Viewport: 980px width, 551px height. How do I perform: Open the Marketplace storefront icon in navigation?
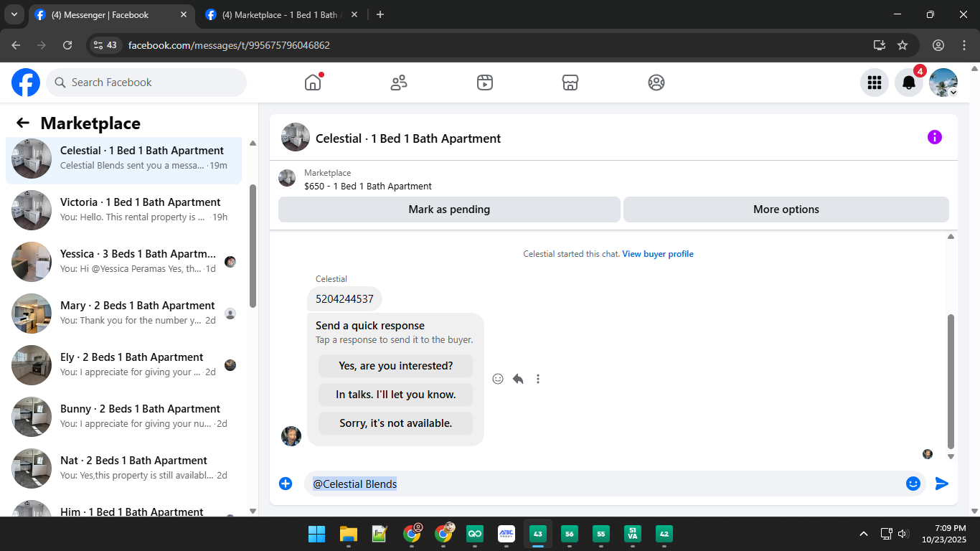click(x=570, y=83)
